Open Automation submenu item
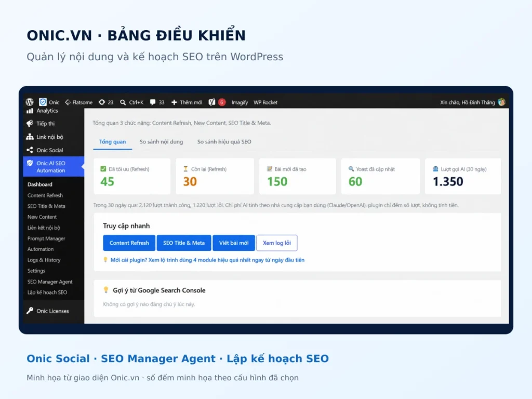Screen dimensions: 532x399 (x=41, y=249)
